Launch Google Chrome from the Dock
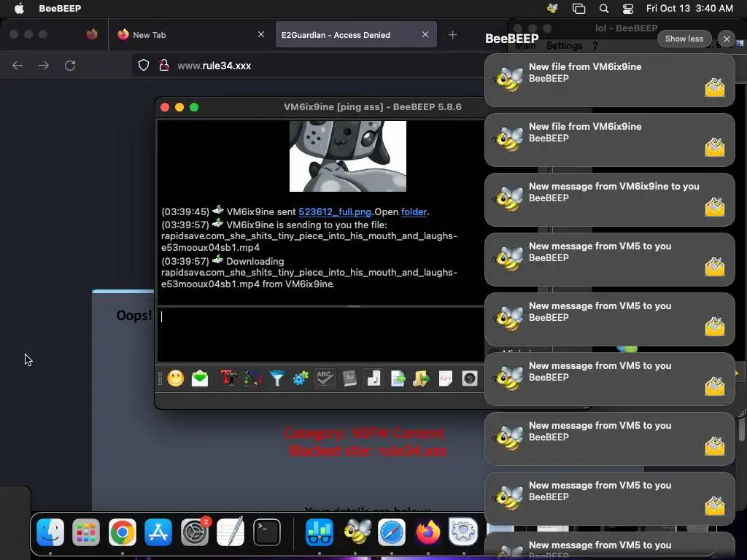The width and height of the screenshot is (747, 560). pyautogui.click(x=123, y=532)
